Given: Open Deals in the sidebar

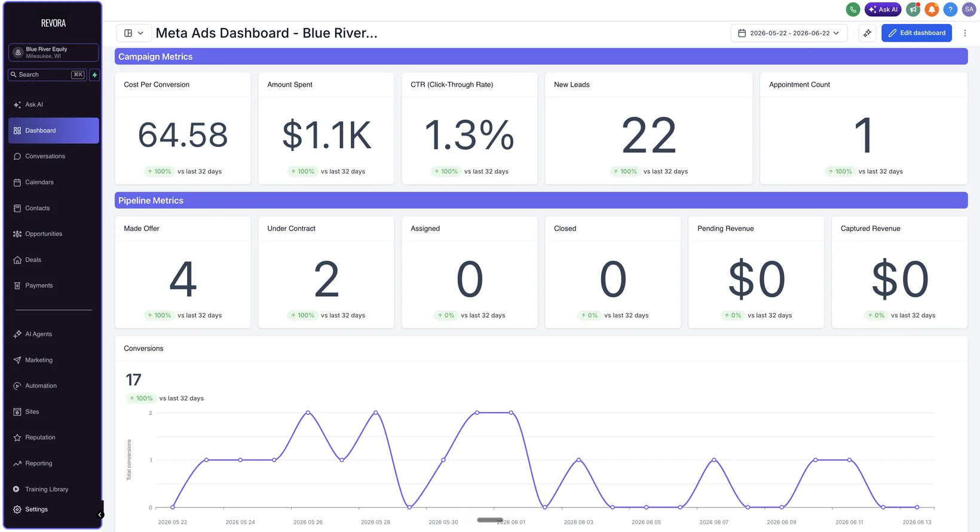Looking at the screenshot, I should click(x=54, y=260).
